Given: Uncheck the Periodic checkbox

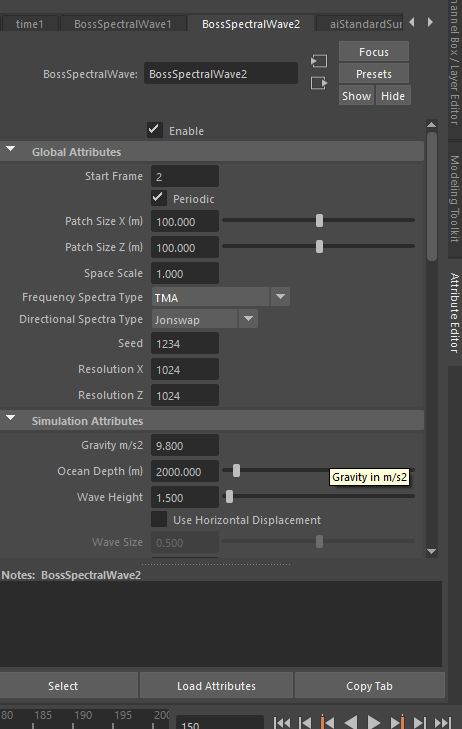Looking at the screenshot, I should click(x=159, y=198).
